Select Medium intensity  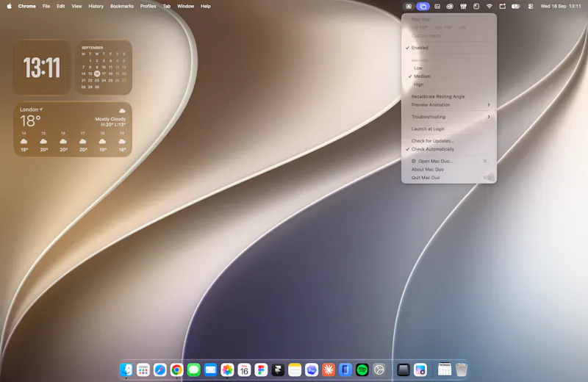tap(449, 76)
